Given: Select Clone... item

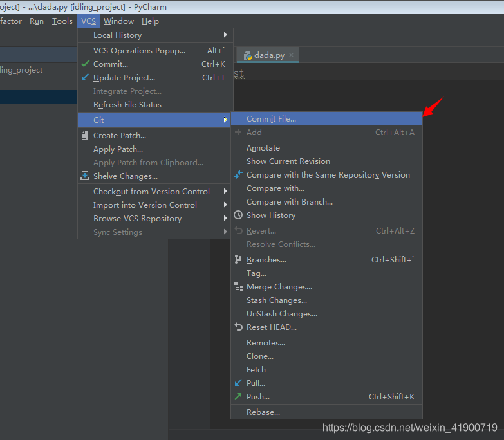Looking at the screenshot, I should click(326, 356).
